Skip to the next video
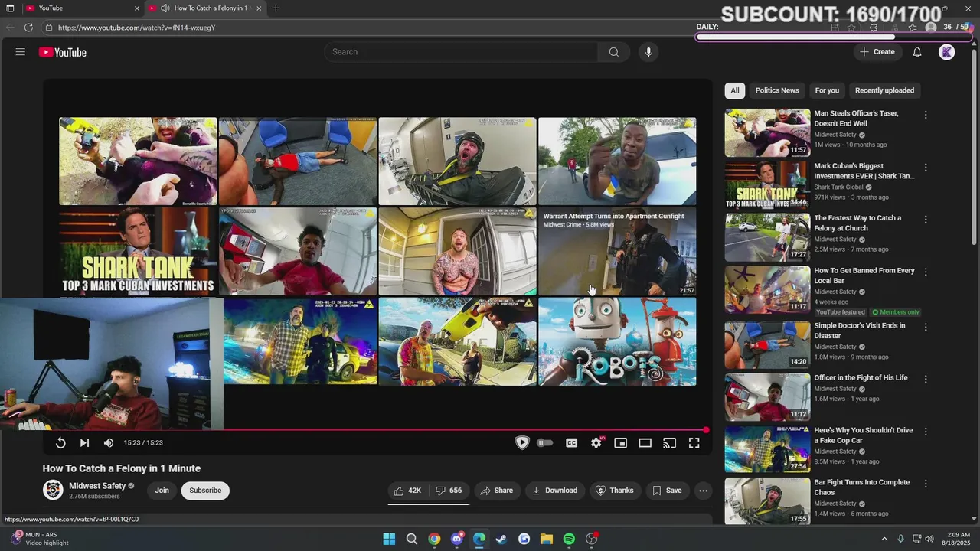The width and height of the screenshot is (980, 551). pos(84,442)
